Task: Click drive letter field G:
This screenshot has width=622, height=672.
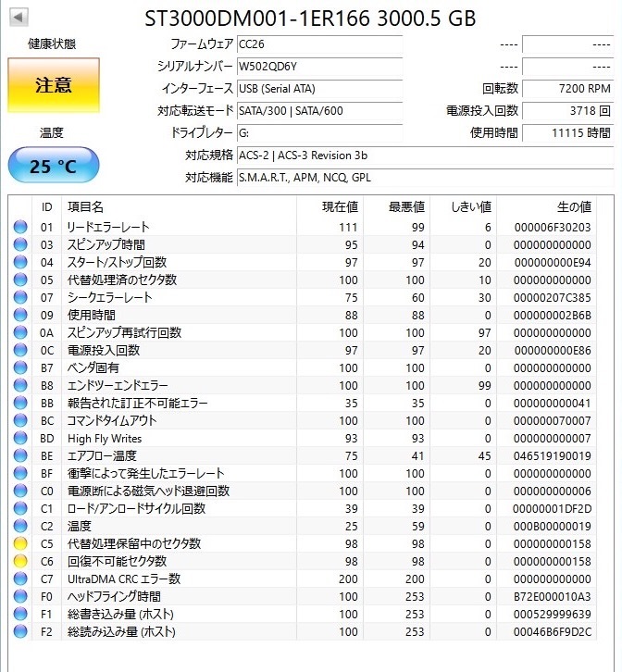Action: point(319,133)
